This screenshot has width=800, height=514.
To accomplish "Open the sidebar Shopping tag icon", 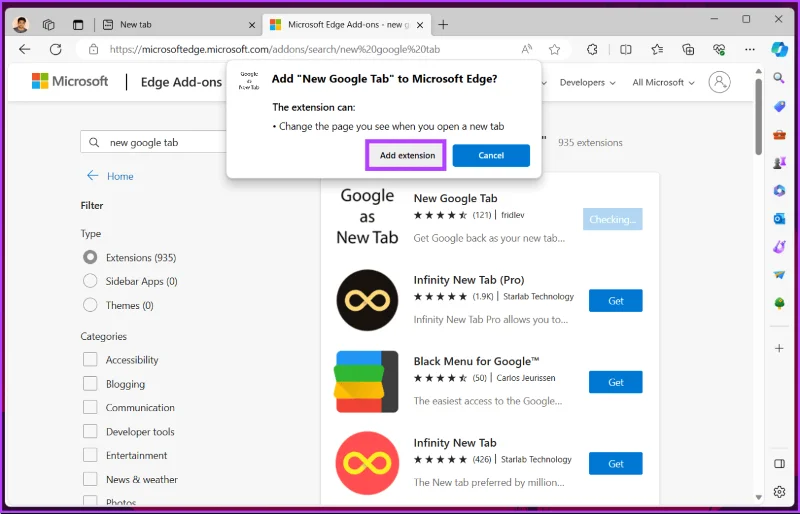I will tap(779, 106).
